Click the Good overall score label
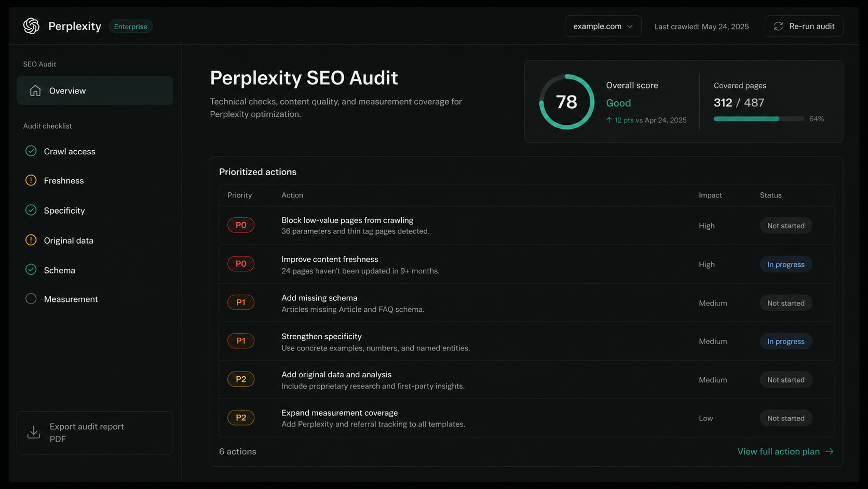The height and width of the screenshot is (489, 868). 618,103
